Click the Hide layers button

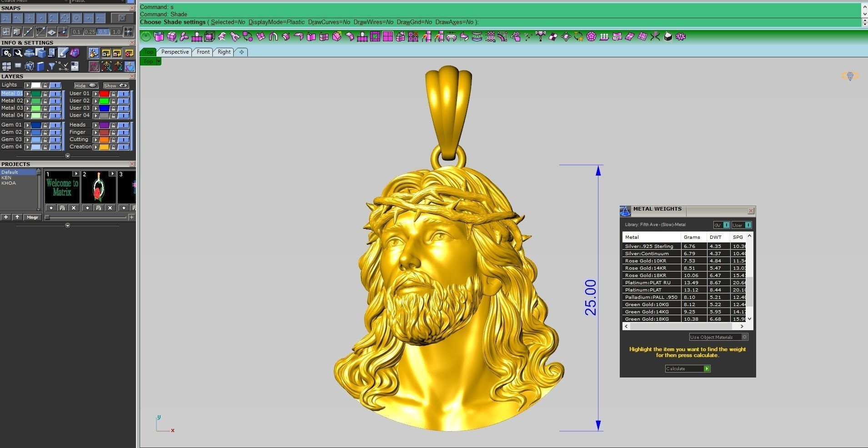click(86, 86)
